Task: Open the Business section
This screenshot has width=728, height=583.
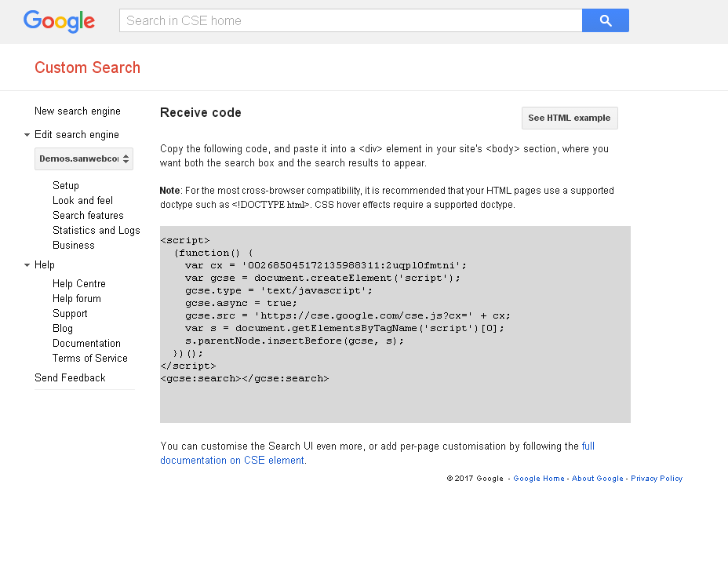Action: click(x=74, y=245)
